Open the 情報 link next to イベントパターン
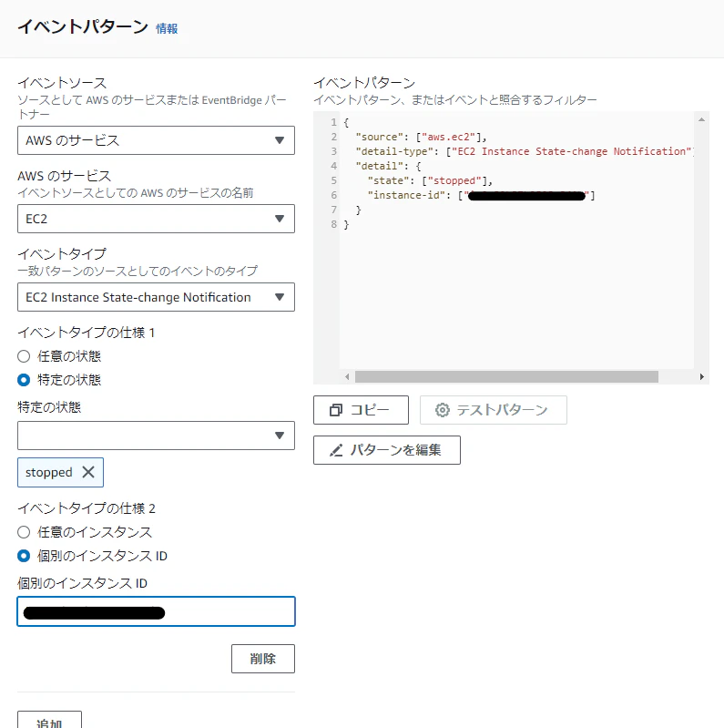 (167, 29)
